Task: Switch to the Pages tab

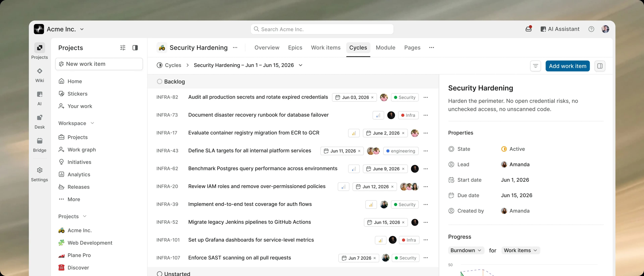Action: 412,47
